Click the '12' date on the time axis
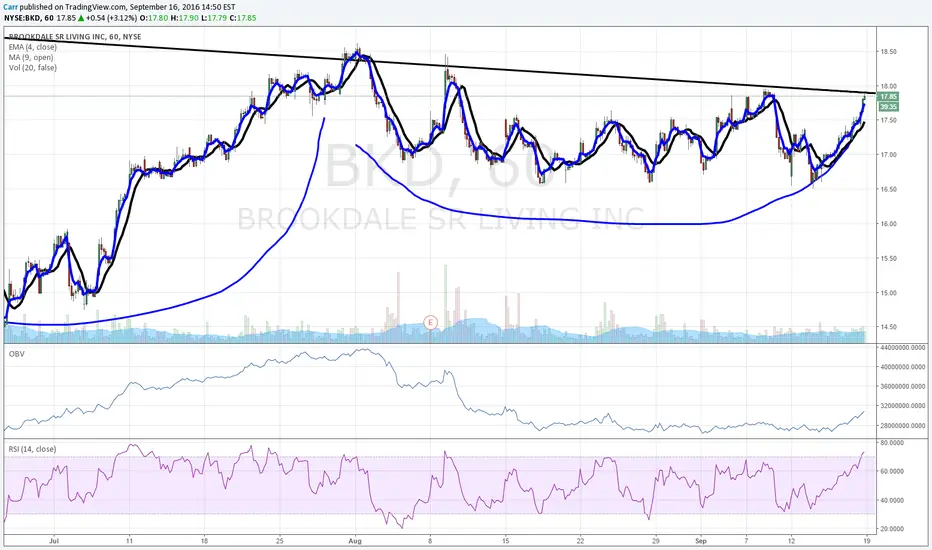The width and height of the screenshot is (932, 550). point(791,541)
